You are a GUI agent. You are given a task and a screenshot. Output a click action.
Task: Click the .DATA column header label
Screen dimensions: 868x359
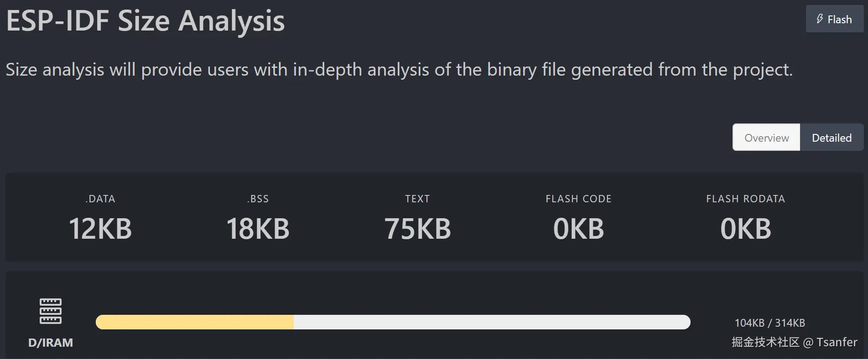(100, 199)
